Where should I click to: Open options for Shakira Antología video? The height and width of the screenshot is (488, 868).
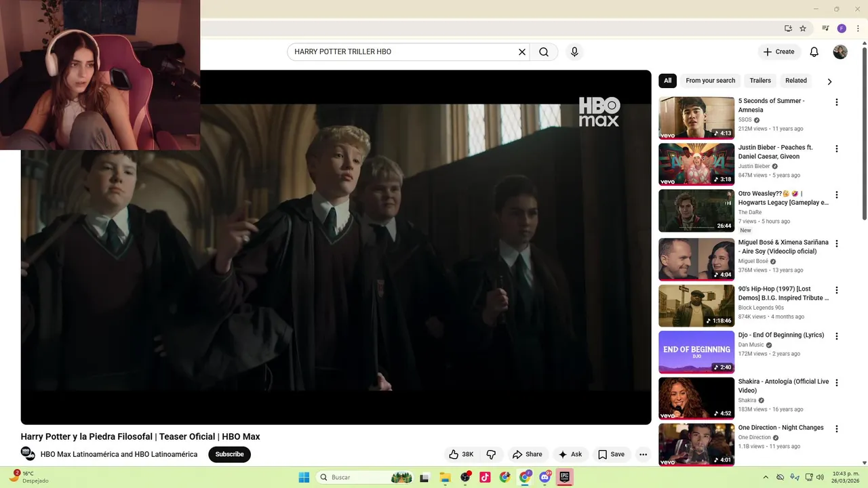(836, 383)
